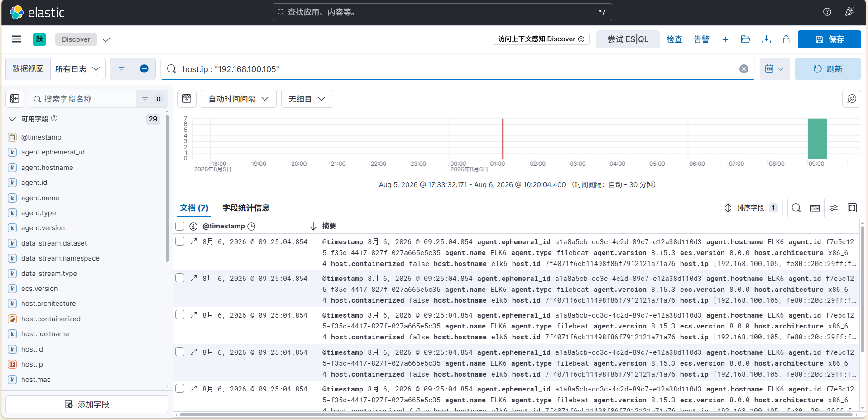Select the third document checkbox
Screen dimensions: 868x420
point(180,314)
